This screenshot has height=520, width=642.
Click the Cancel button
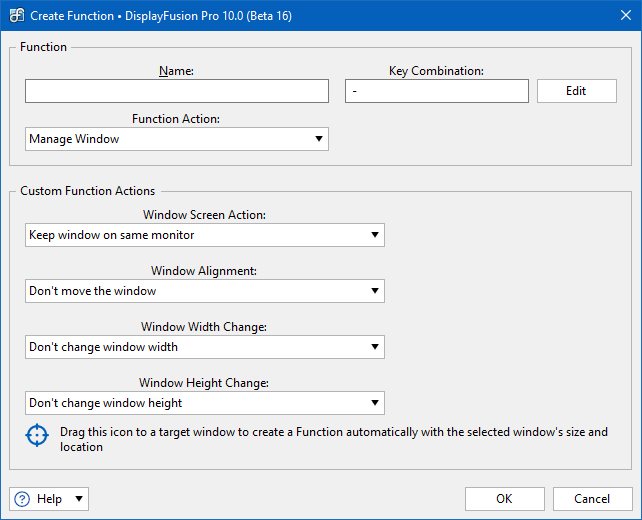(592, 499)
